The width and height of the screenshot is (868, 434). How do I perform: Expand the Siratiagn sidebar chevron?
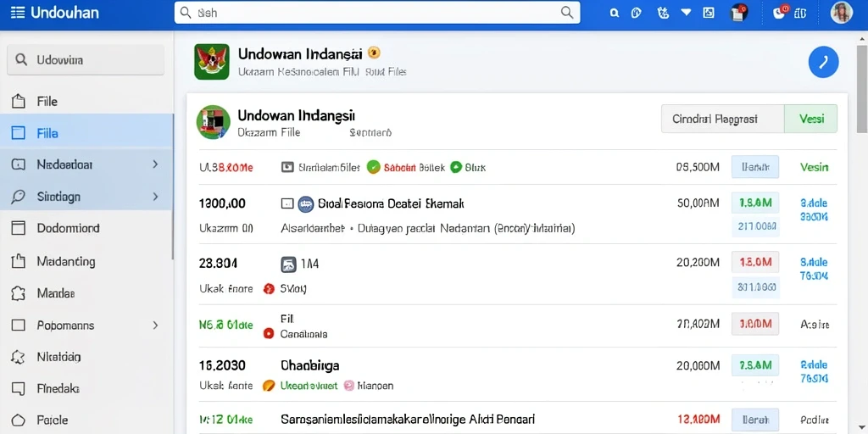(x=156, y=197)
